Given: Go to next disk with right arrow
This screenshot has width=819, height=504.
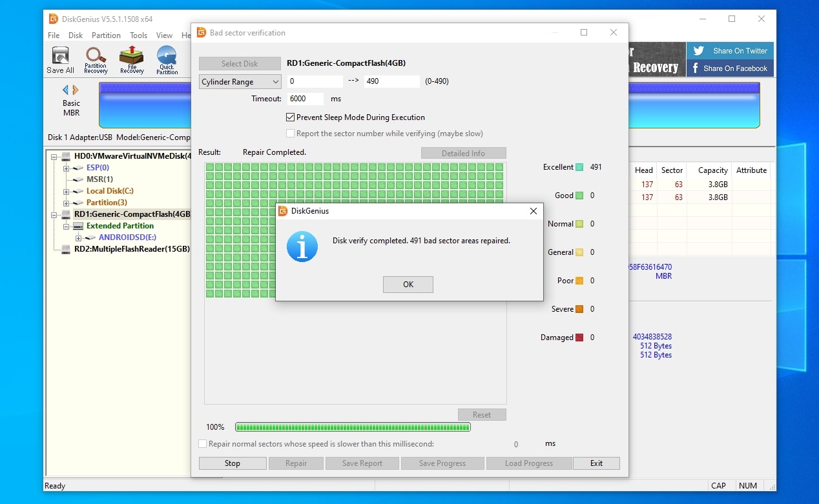Looking at the screenshot, I should [x=76, y=90].
